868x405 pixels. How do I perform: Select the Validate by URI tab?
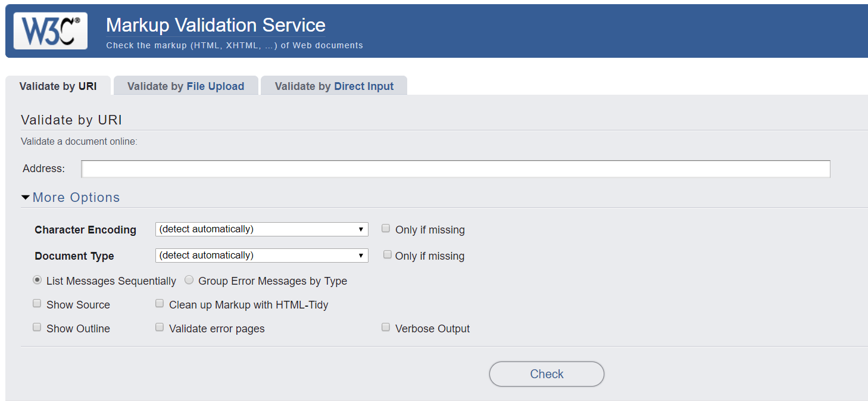pos(58,85)
